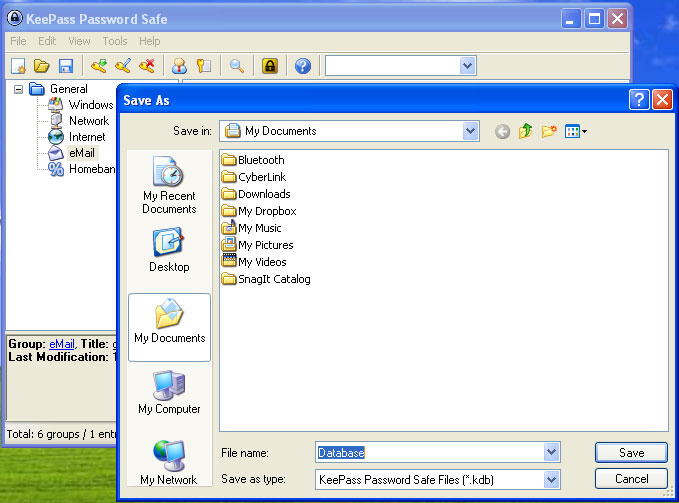Click the eMail link in entry details

pos(61,344)
